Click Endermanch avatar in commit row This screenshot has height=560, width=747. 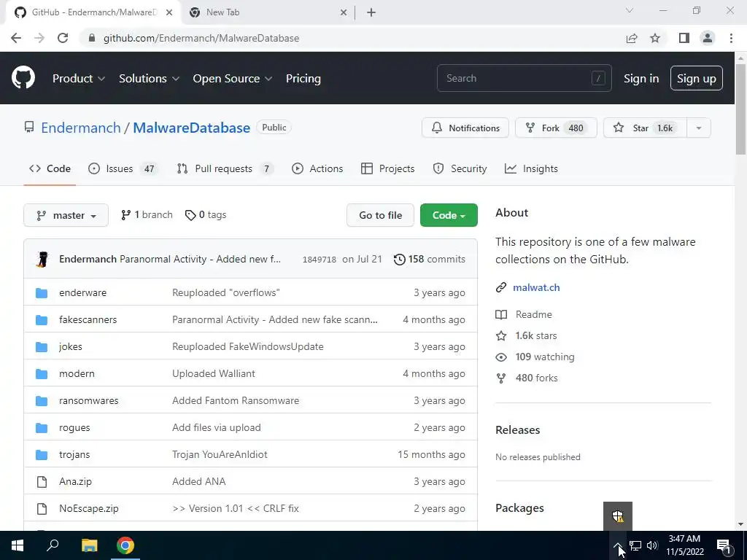pyautogui.click(x=42, y=259)
